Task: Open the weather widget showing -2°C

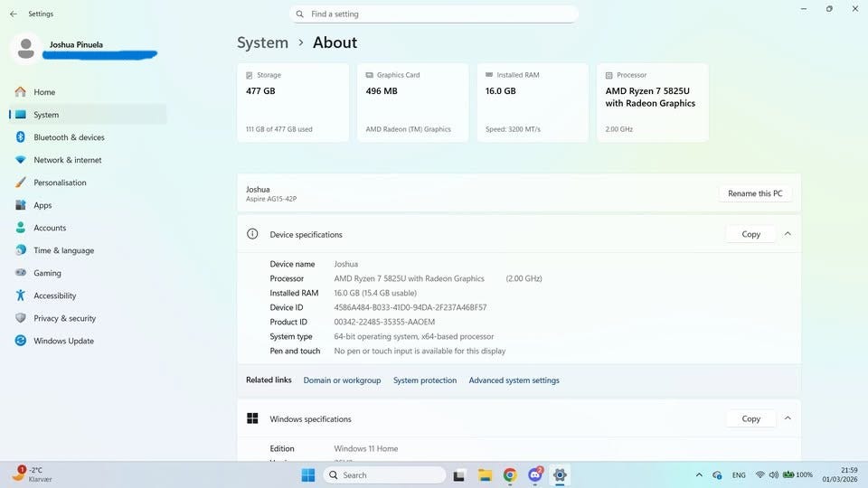Action: [33, 474]
